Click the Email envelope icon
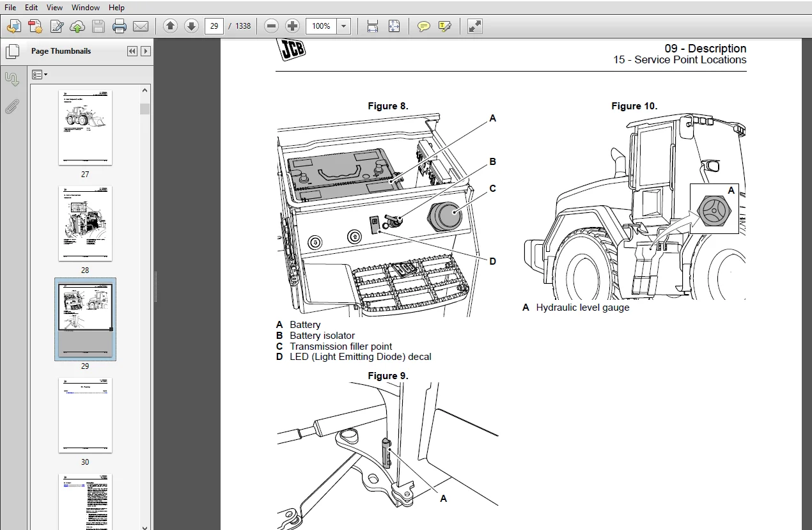812x530 pixels. click(x=140, y=26)
